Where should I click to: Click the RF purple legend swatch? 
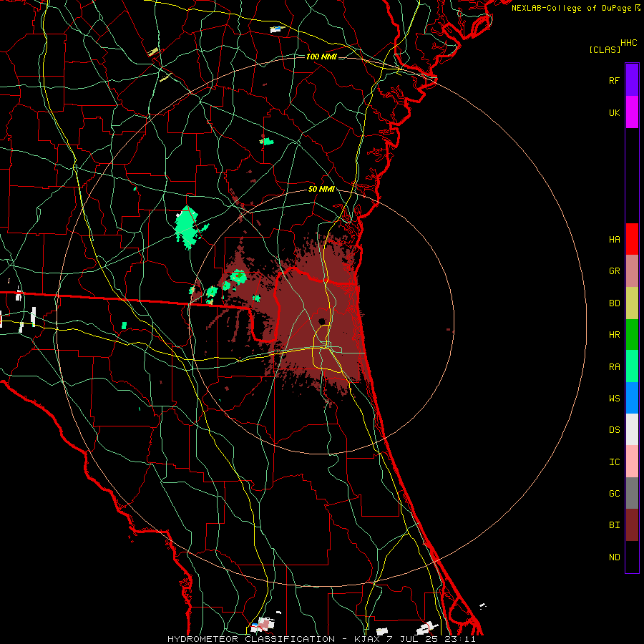(x=632, y=80)
